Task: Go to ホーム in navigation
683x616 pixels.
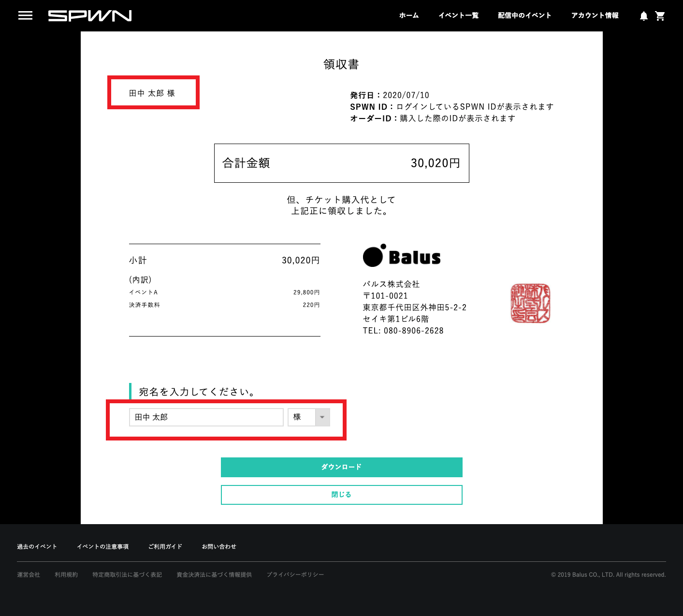Action: click(409, 15)
